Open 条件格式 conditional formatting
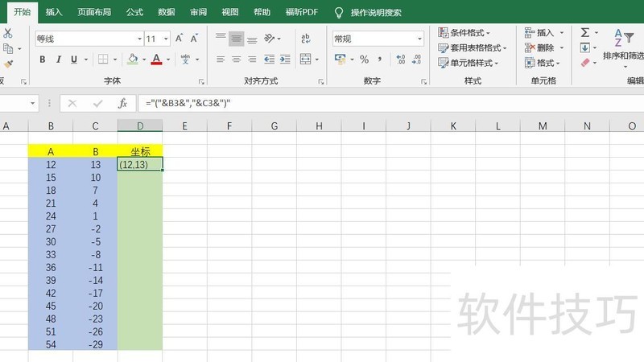This screenshot has height=362, width=644. pos(464,32)
